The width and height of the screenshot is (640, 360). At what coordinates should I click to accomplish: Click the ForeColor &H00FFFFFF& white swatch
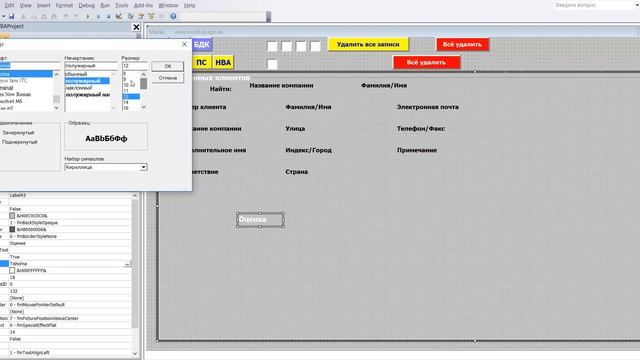tap(12, 270)
